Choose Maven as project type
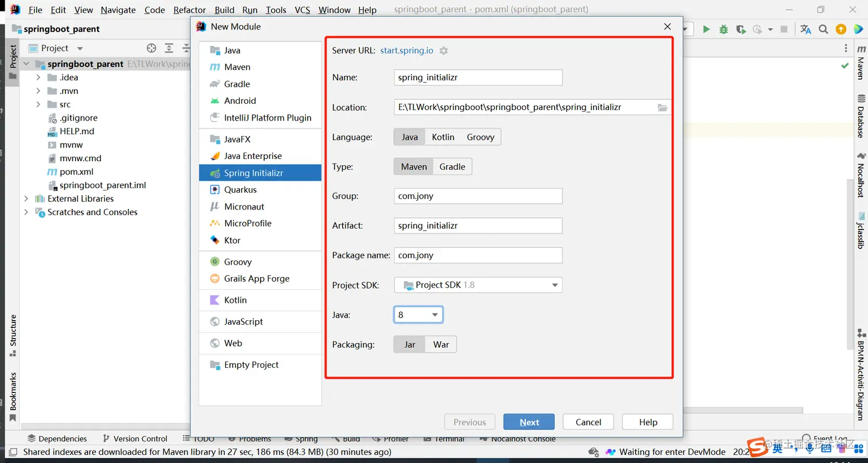This screenshot has height=463, width=868. tap(413, 166)
